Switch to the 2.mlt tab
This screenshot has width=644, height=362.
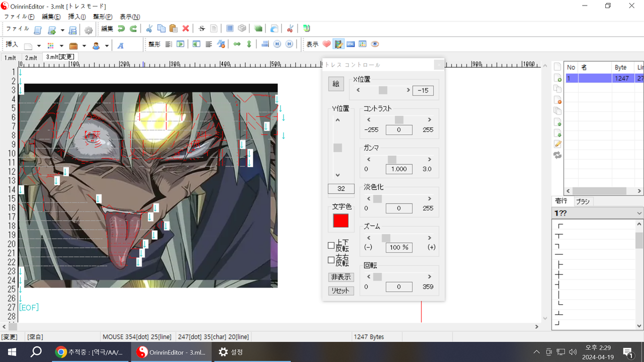point(31,57)
